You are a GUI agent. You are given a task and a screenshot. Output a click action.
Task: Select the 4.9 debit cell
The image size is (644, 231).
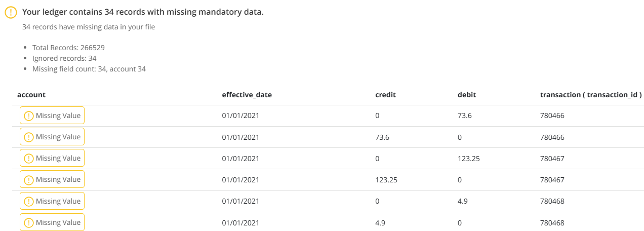(x=462, y=201)
